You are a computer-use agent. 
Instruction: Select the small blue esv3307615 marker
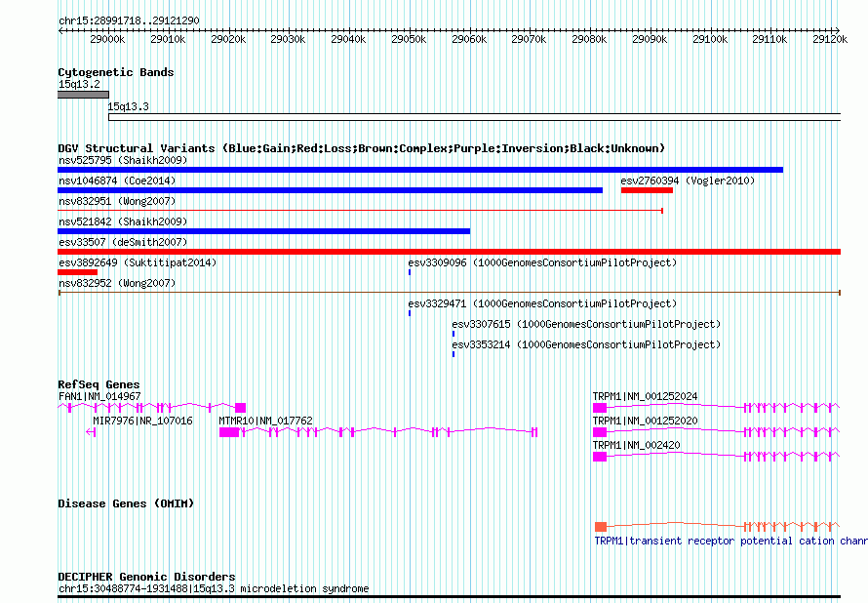[x=454, y=334]
